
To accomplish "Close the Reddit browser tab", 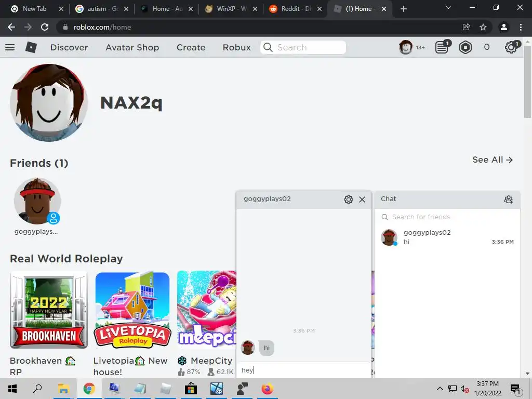I will pos(320,9).
